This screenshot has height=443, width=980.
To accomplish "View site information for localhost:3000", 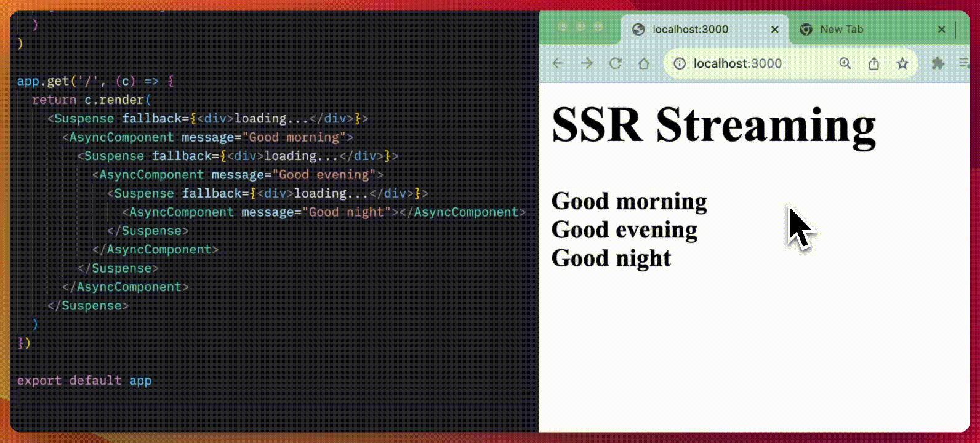I will pyautogui.click(x=680, y=63).
